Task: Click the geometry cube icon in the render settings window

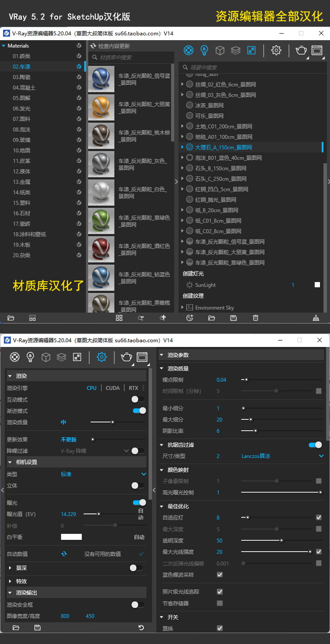Action: [x=46, y=357]
